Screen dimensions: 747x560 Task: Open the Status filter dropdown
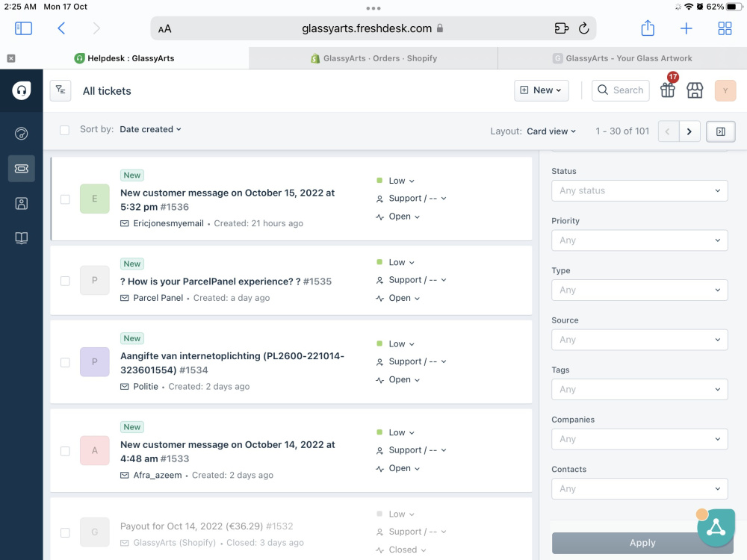tap(639, 190)
